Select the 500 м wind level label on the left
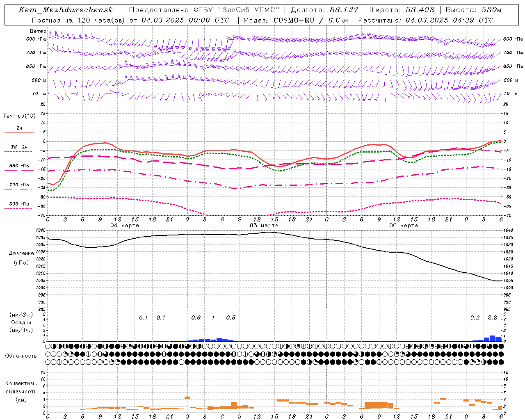The image size is (525, 420). tap(39, 80)
